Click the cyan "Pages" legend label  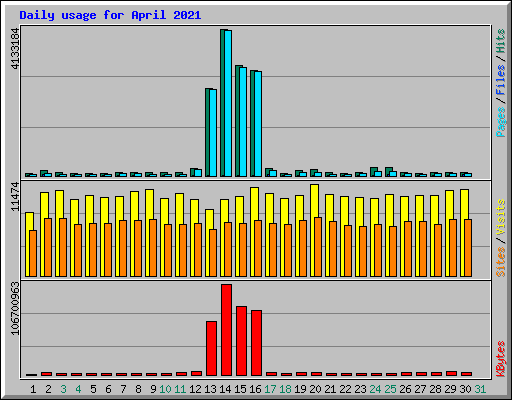[501, 122]
